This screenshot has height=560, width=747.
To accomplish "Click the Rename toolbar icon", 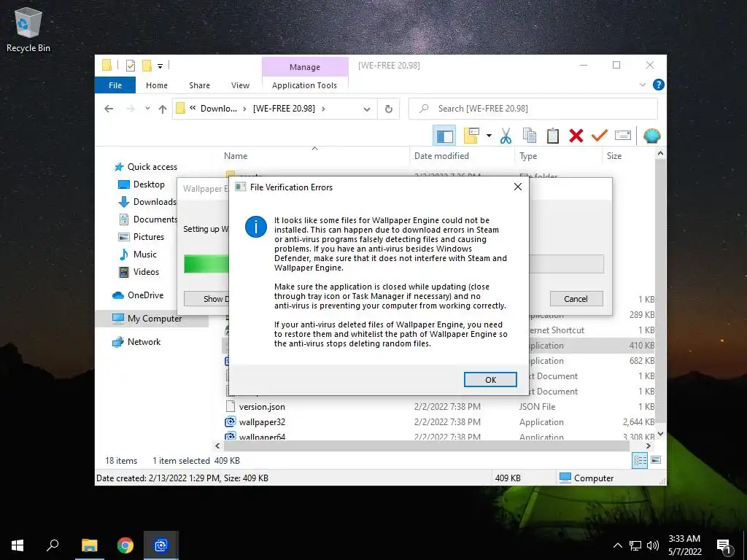I will point(623,136).
